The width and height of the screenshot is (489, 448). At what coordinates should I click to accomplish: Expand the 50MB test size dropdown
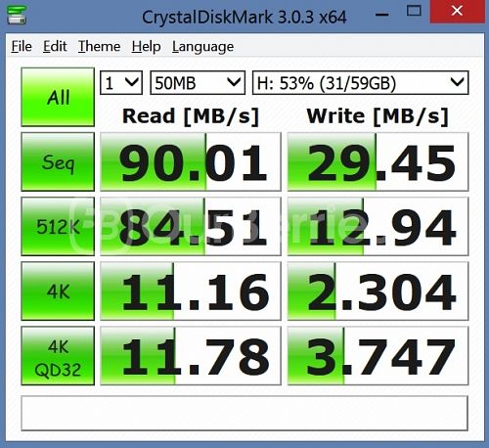click(x=198, y=83)
